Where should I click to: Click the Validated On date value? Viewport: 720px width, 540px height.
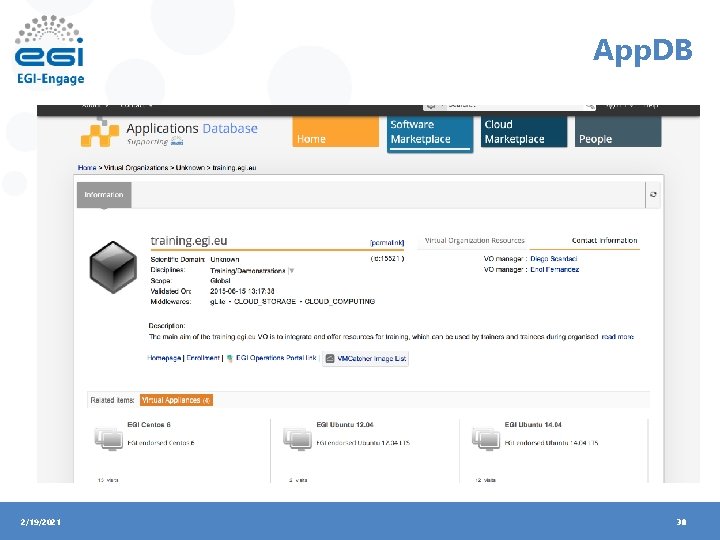(x=242, y=291)
